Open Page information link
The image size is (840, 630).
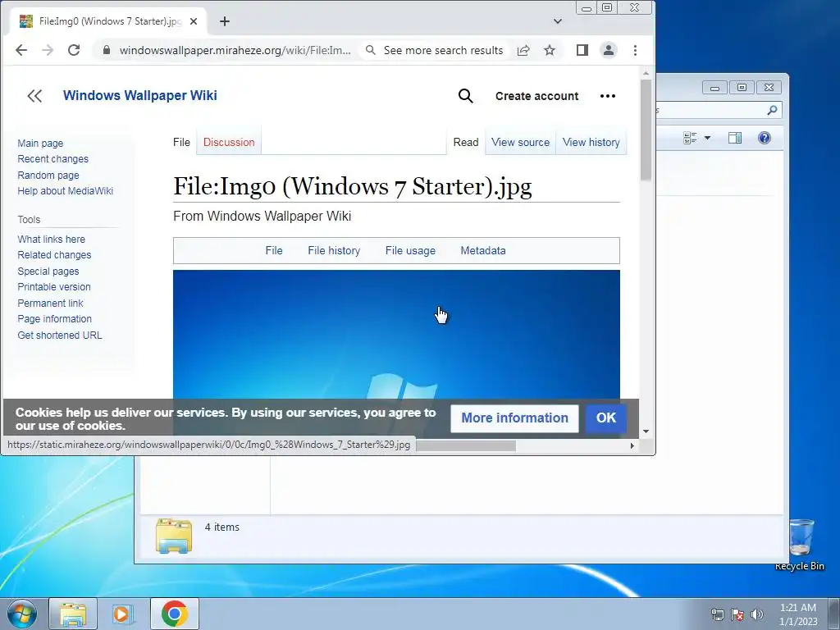tap(55, 319)
